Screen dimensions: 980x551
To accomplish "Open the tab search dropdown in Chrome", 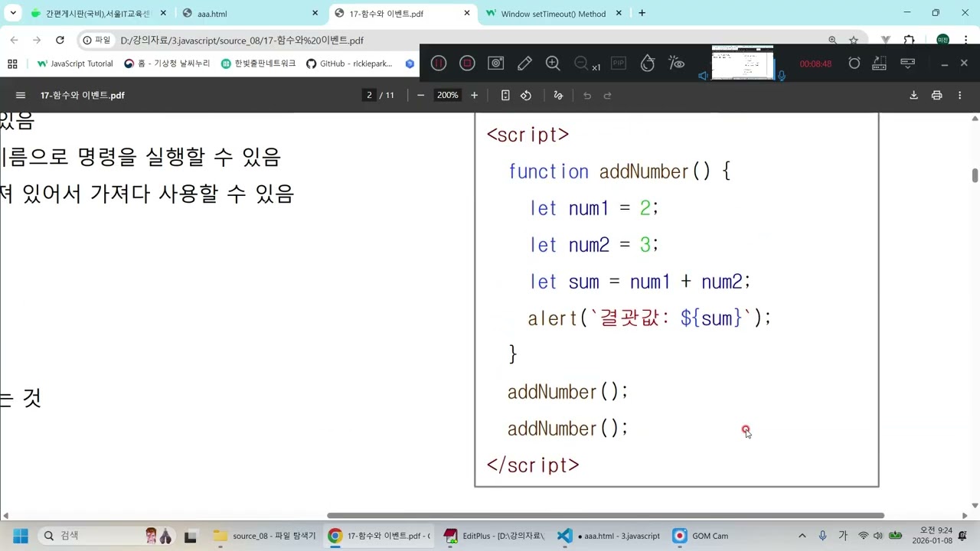I will coord(13,13).
